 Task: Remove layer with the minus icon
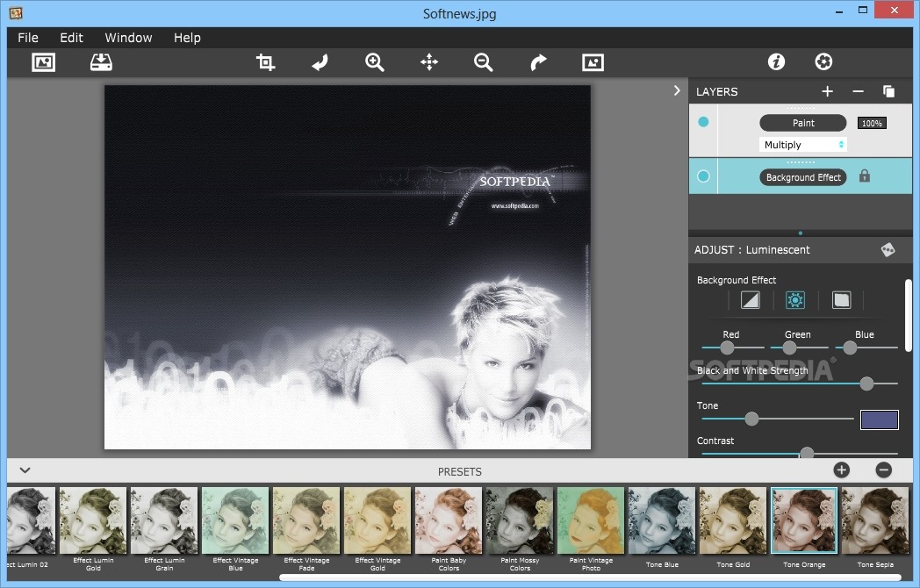click(x=858, y=91)
